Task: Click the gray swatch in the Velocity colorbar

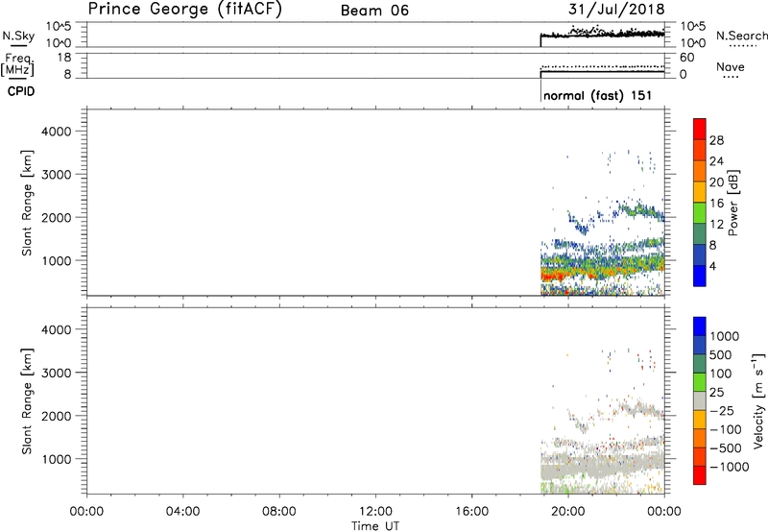Action: pyautogui.click(x=700, y=400)
